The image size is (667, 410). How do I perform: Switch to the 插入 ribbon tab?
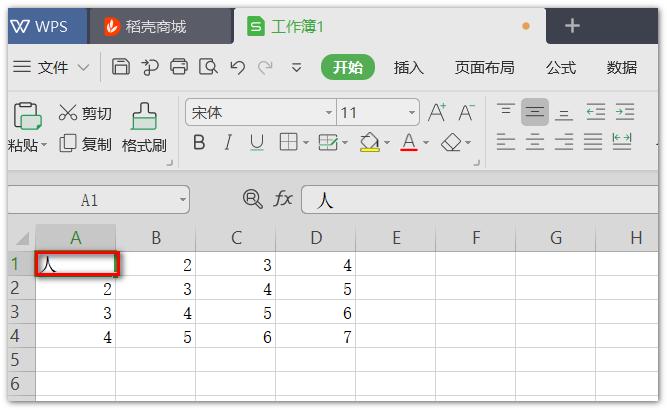point(408,67)
